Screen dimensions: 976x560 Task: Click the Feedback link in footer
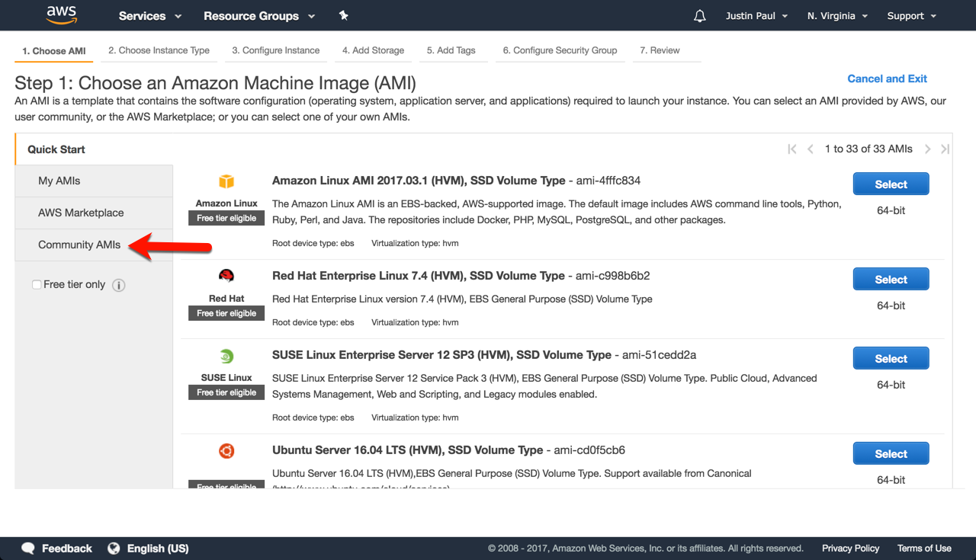click(x=67, y=549)
